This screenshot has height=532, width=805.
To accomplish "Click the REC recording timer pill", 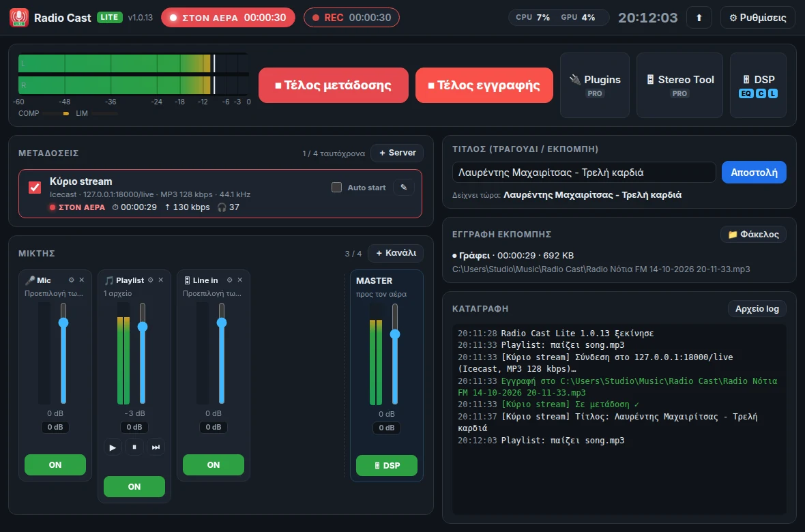I will coord(351,18).
